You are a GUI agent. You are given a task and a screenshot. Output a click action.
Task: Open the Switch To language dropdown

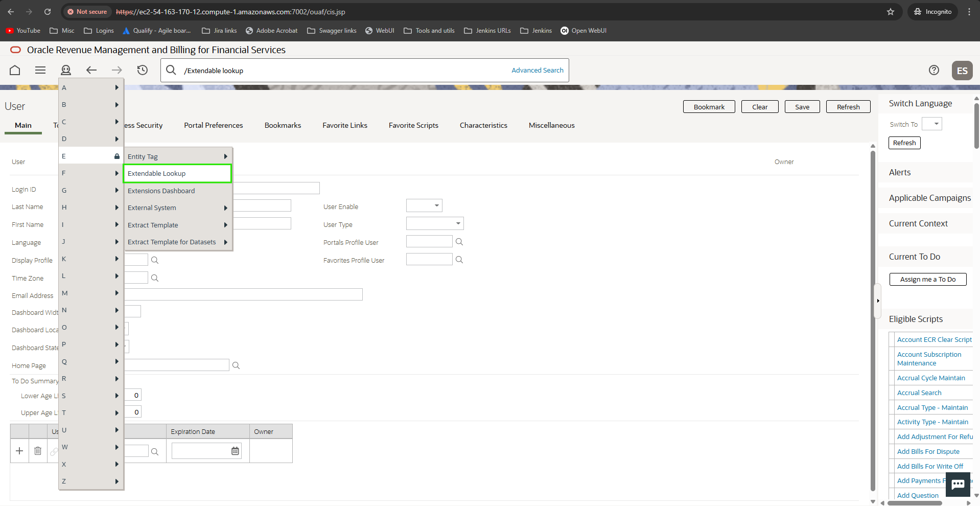[x=931, y=124]
